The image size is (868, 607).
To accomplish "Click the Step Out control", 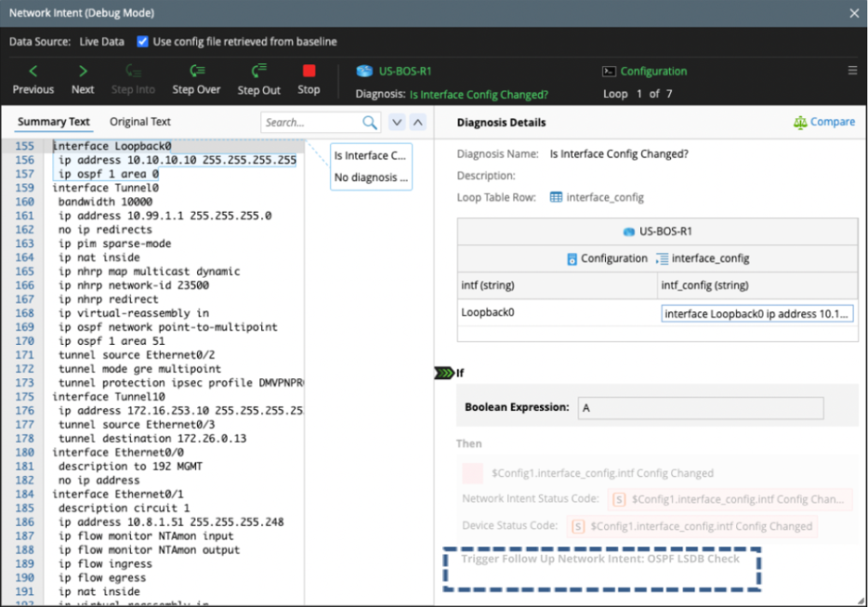I will (258, 80).
